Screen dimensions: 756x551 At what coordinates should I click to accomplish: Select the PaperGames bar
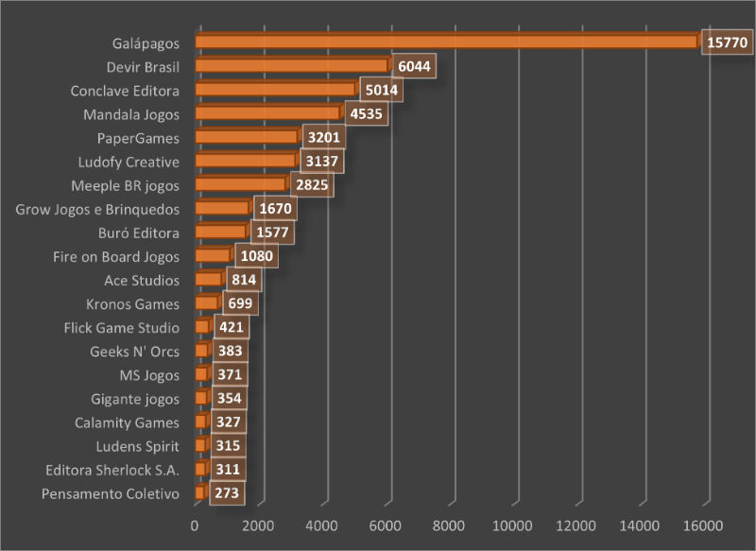(246, 137)
